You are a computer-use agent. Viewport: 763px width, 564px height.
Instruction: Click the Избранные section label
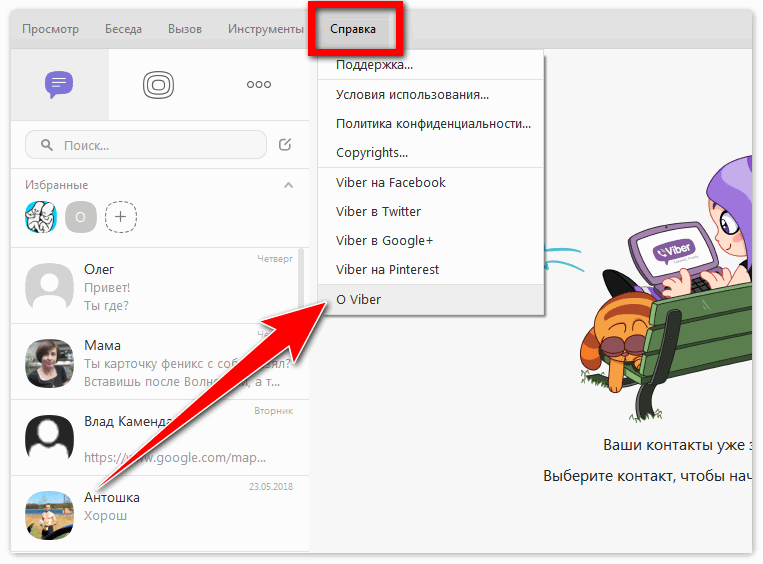pos(56,185)
